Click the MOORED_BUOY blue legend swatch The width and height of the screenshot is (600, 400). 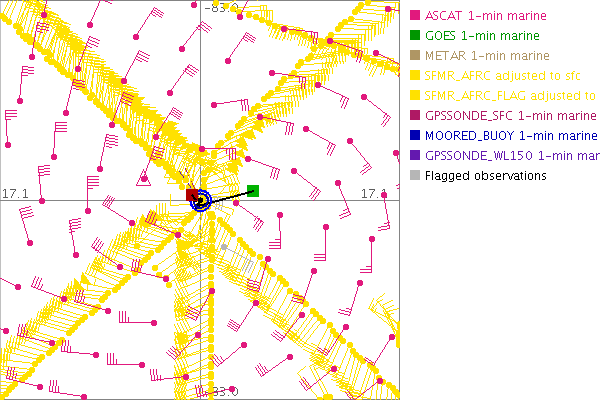(415, 135)
